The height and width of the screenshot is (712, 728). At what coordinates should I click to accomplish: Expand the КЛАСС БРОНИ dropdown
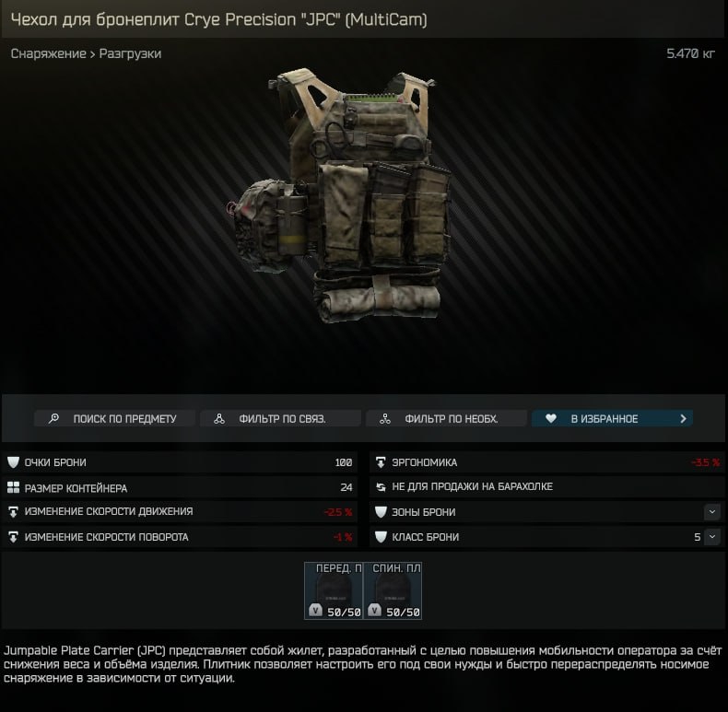[x=712, y=537]
